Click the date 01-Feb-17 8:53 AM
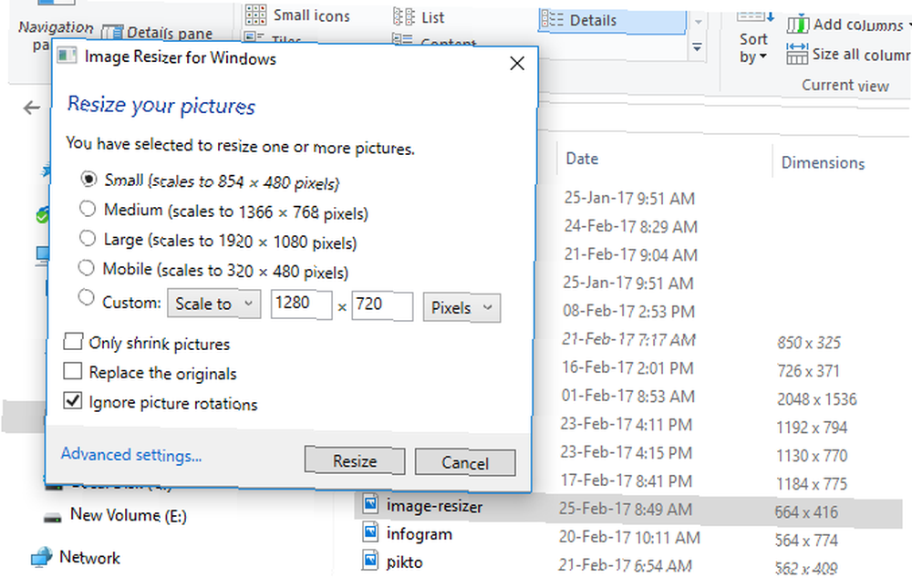Image resolution: width=912 pixels, height=588 pixels. tap(628, 396)
